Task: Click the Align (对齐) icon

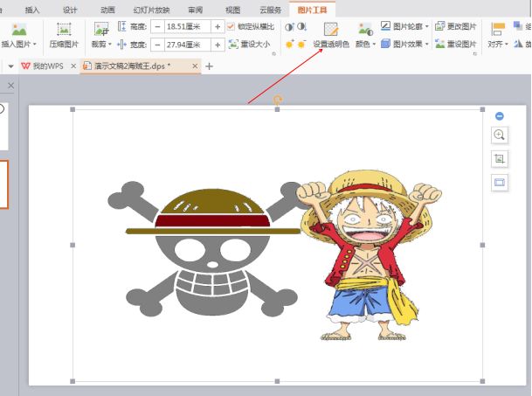Action: pyautogui.click(x=498, y=29)
